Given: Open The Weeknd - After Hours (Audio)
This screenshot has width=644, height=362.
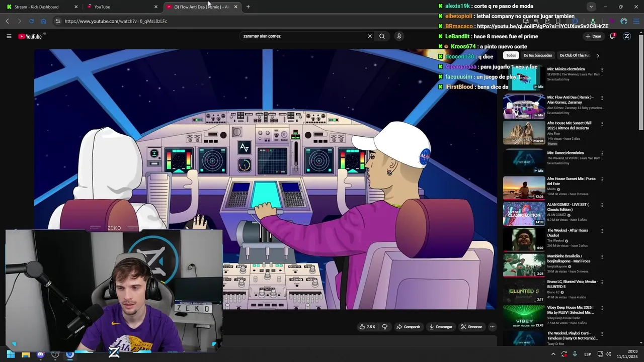Looking at the screenshot, I should 568,233.
